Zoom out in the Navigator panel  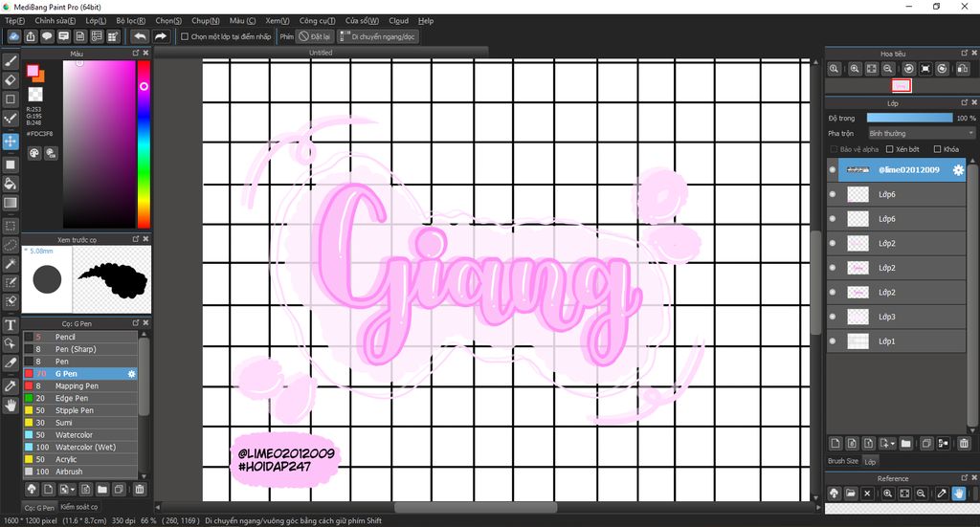[x=887, y=69]
